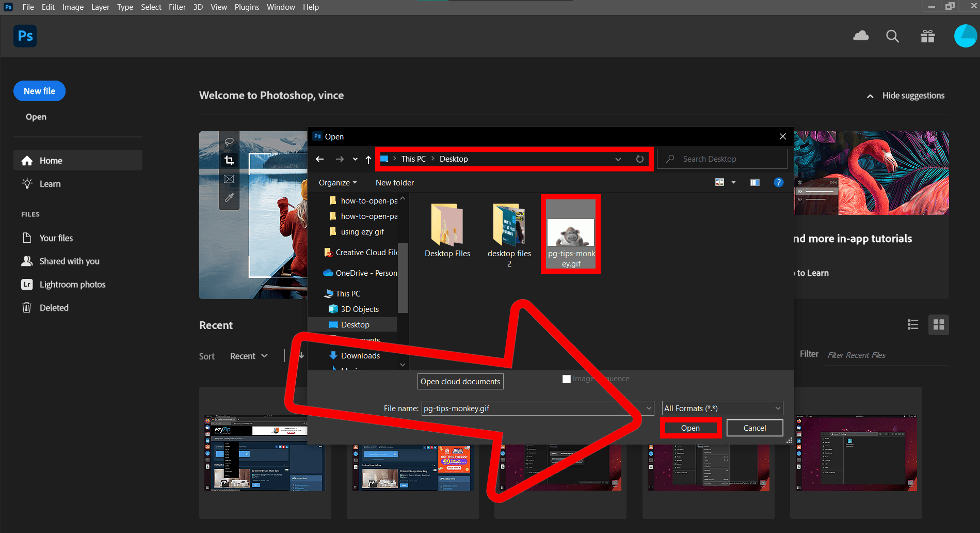Screen dimensions: 980x533
Task: Go up one folder level in Open dialog
Action: [x=368, y=159]
